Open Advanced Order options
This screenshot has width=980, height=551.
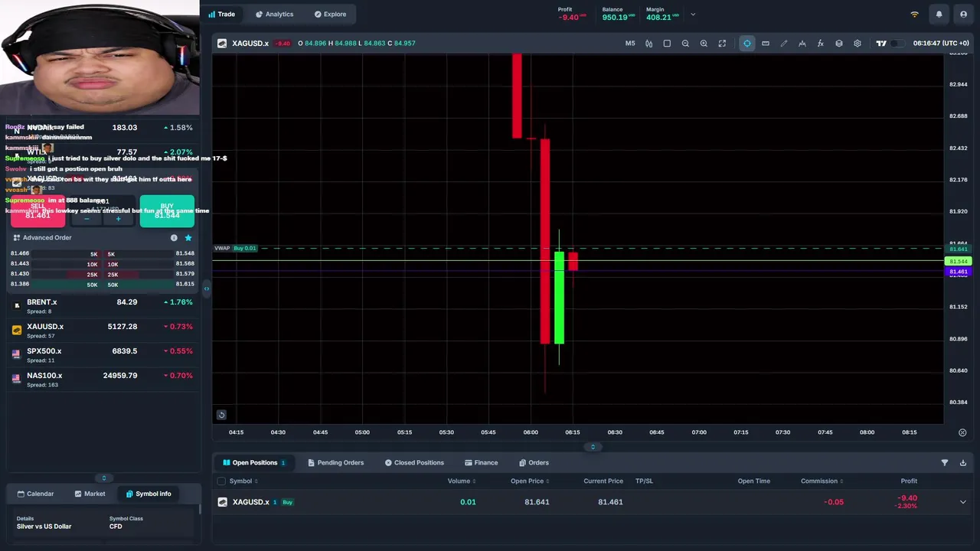[x=42, y=238]
